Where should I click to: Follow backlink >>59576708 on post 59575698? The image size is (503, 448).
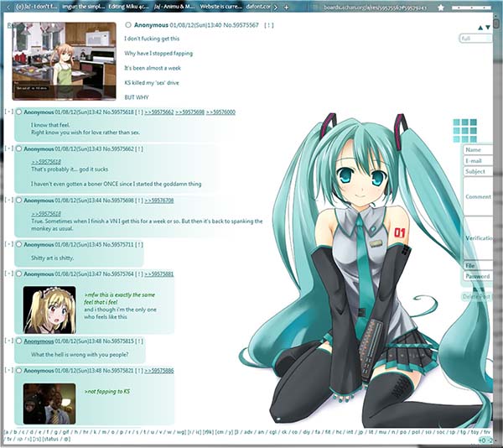click(x=159, y=201)
